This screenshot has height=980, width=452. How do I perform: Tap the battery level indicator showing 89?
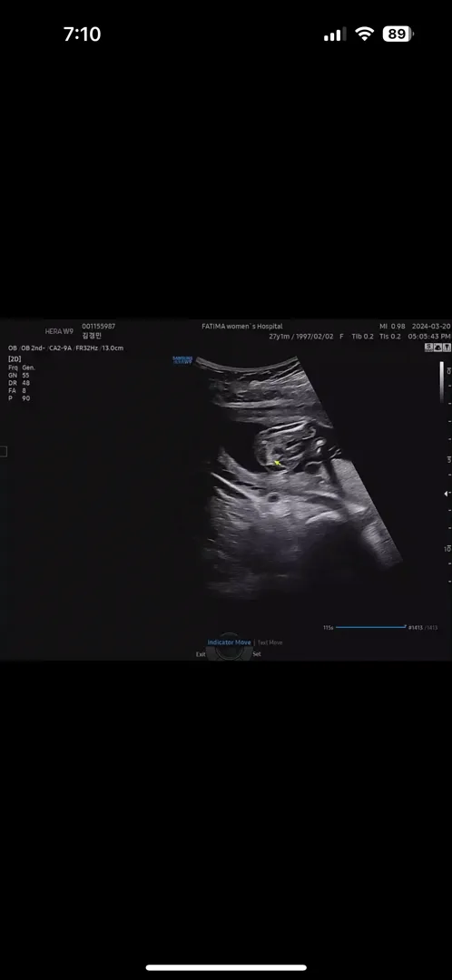[x=398, y=34]
